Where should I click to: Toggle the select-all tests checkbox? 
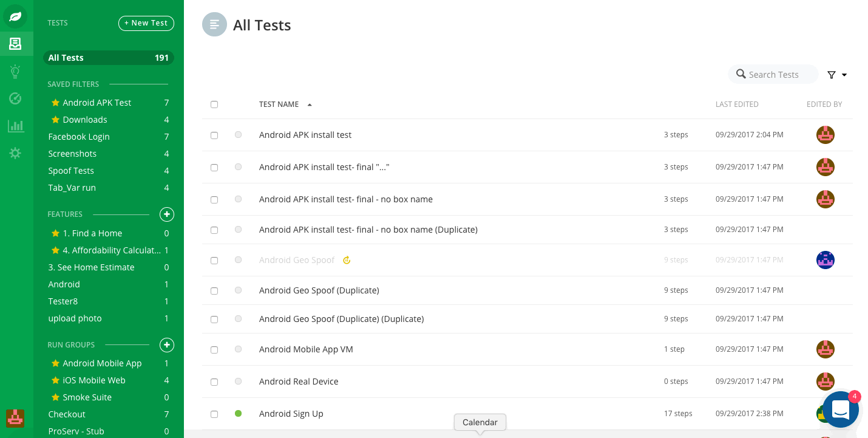(x=214, y=104)
